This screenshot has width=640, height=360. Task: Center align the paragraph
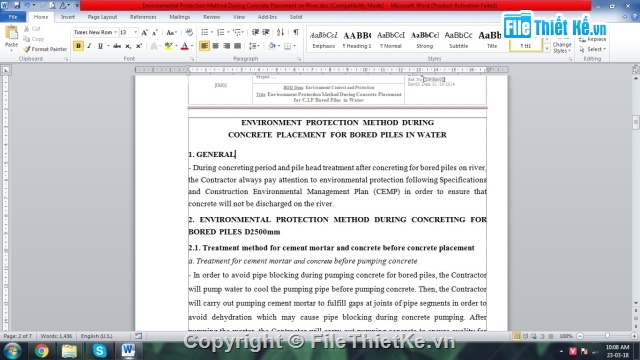(x=216, y=46)
